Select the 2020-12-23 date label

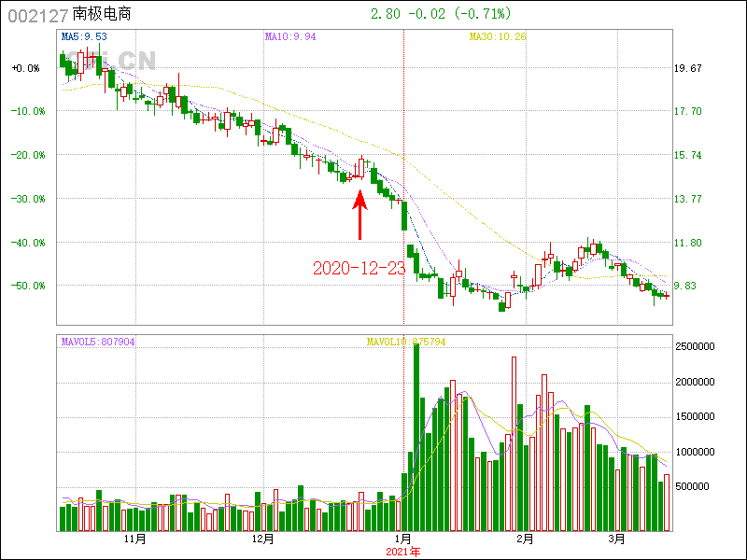pos(359,268)
